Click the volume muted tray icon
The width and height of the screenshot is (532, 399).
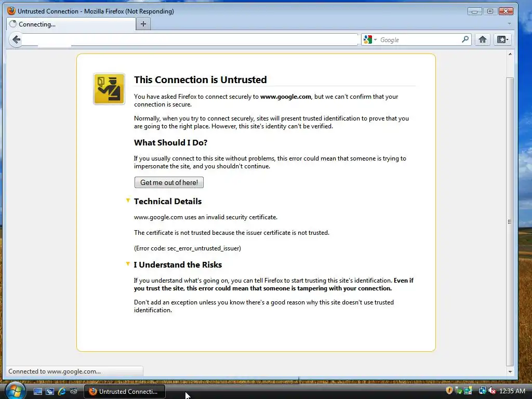point(492,391)
